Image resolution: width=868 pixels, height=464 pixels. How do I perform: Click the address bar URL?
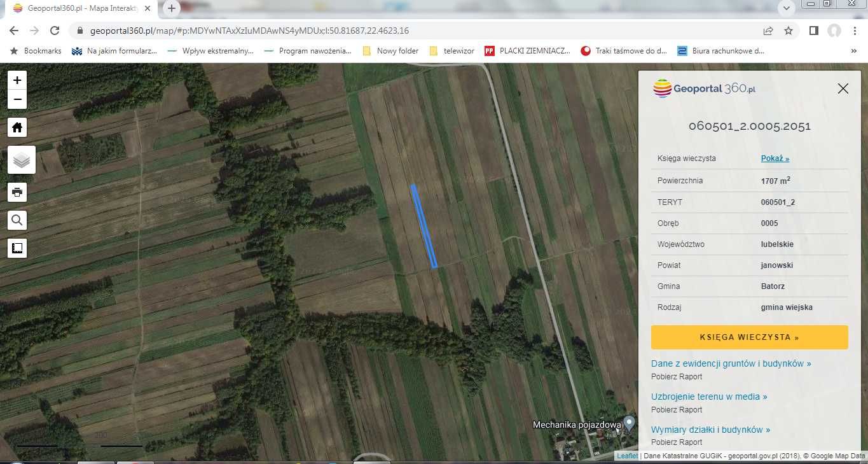coord(249,31)
